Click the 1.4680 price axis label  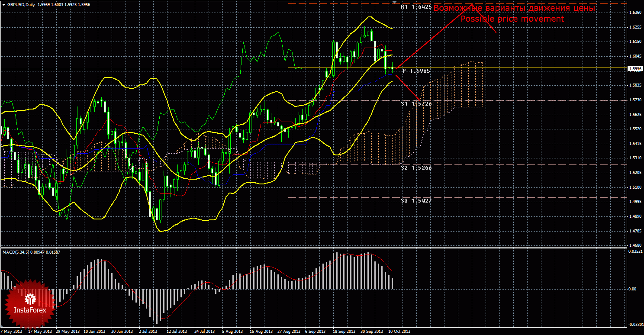click(634, 245)
